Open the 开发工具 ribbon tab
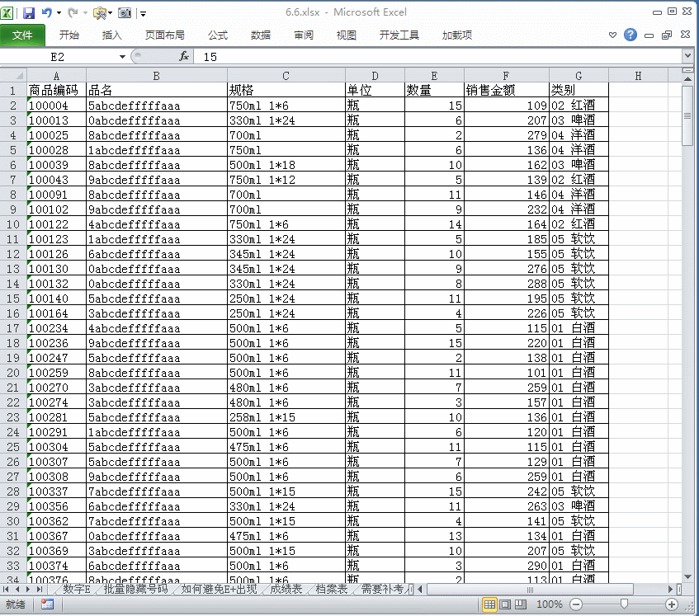699x616 pixels. pyautogui.click(x=399, y=35)
